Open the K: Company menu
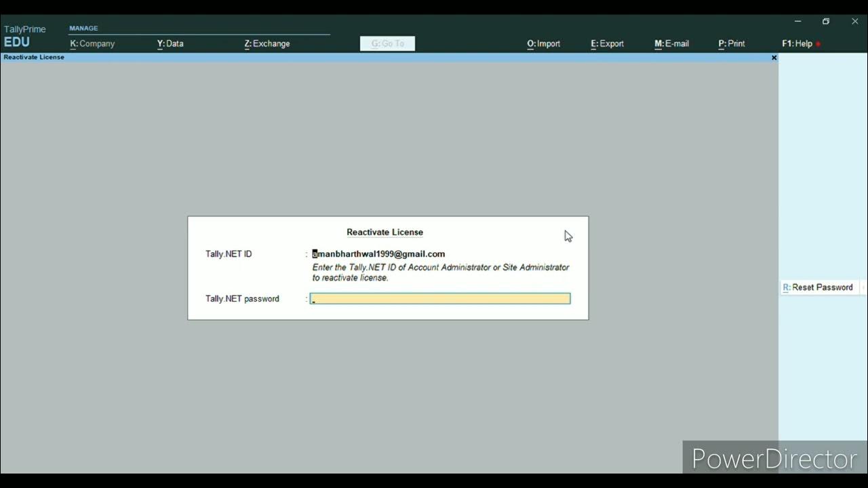 pyautogui.click(x=92, y=43)
